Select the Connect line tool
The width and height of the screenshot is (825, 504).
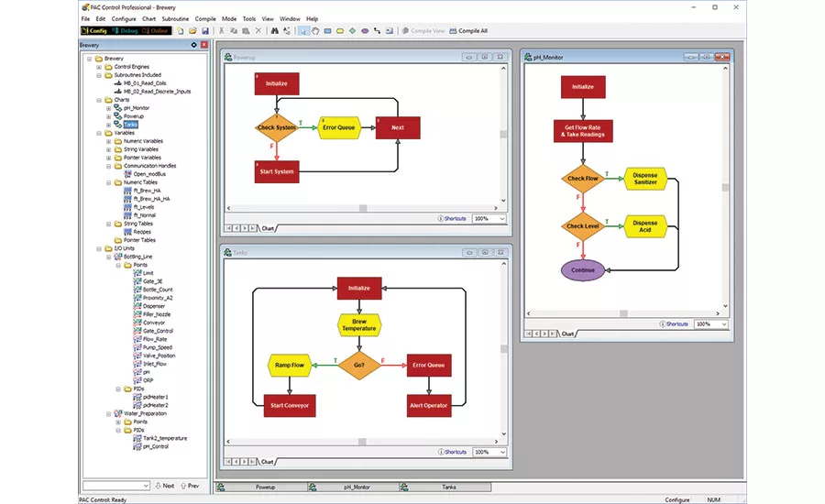pos(377,30)
